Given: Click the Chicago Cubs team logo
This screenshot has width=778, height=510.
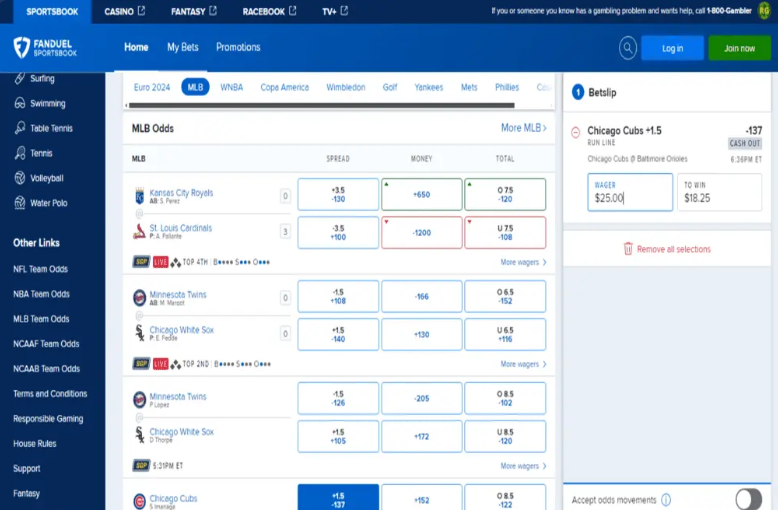Looking at the screenshot, I should [139, 501].
